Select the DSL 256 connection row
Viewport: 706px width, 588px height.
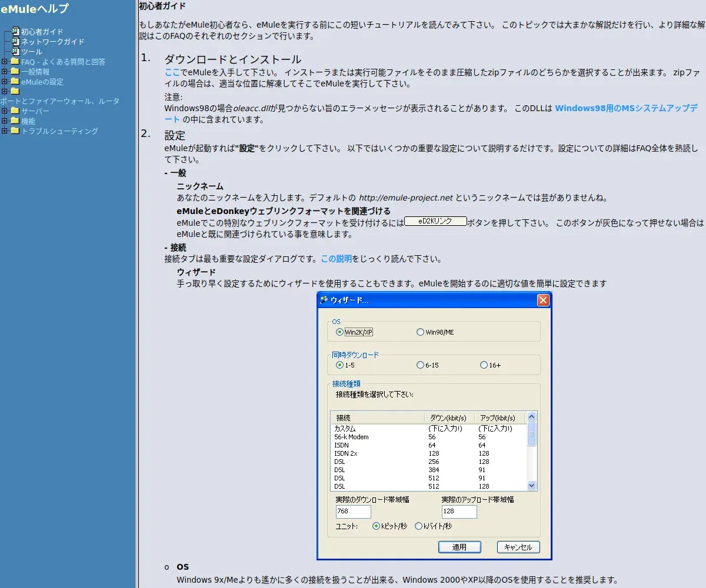tap(428, 462)
